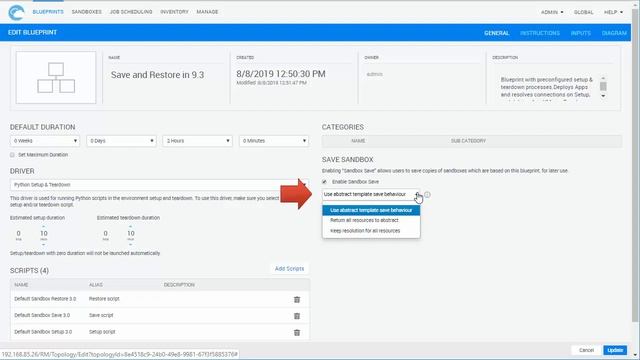Click the created date '8/8/2019 12:50:30 PM'
The image size is (640, 360).
[x=281, y=74]
